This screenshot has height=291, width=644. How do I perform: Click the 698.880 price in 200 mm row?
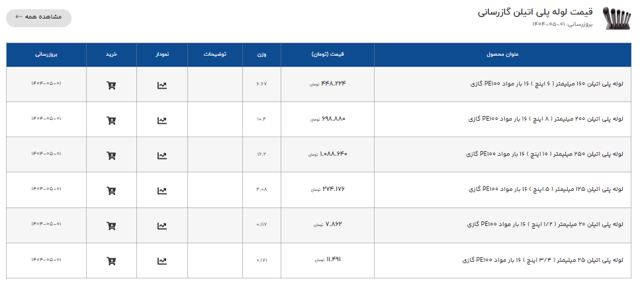[x=333, y=119]
